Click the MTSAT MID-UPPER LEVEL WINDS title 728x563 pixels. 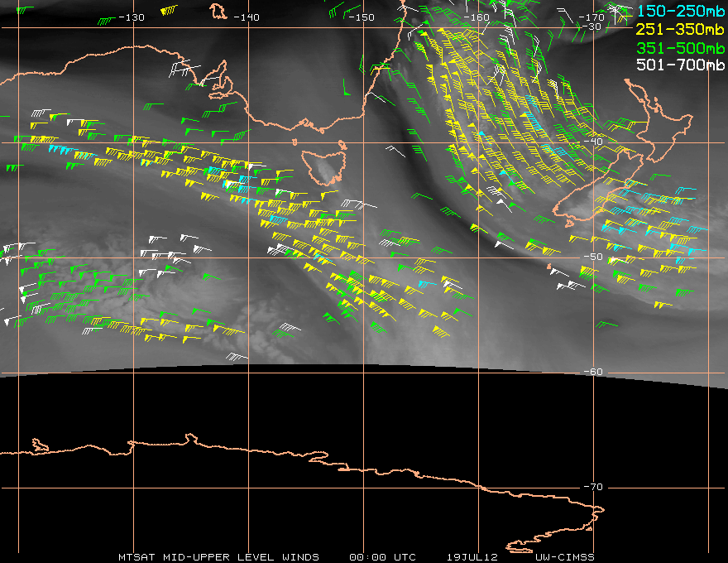(x=218, y=557)
